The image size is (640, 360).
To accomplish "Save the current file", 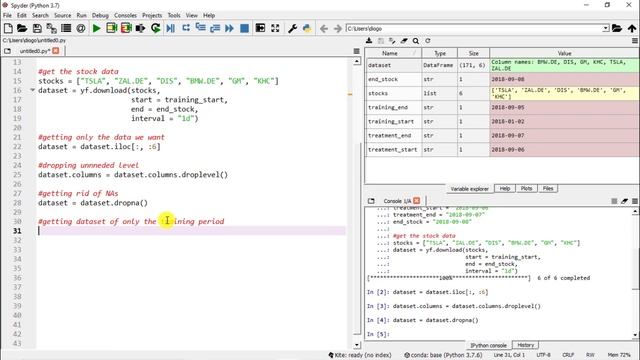I will (x=37, y=28).
